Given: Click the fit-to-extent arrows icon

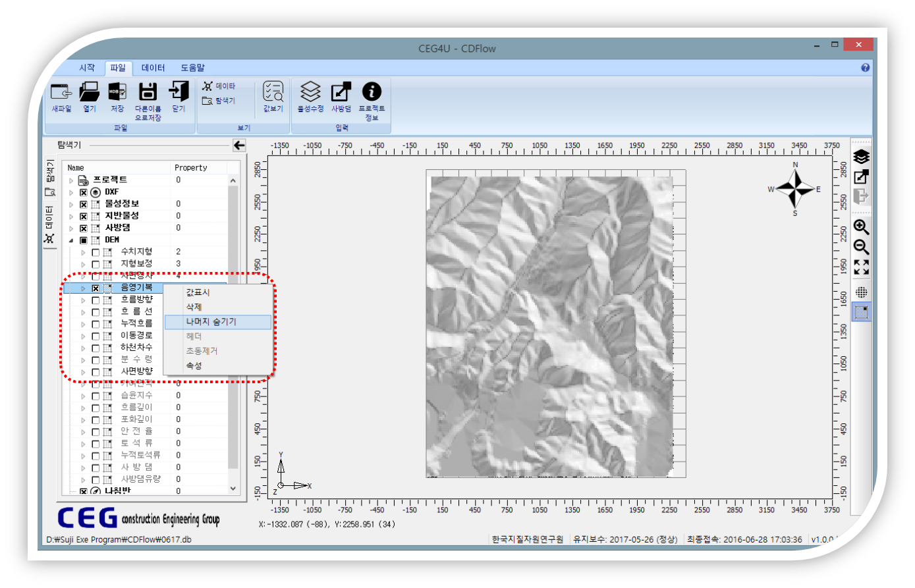Looking at the screenshot, I should [x=861, y=267].
